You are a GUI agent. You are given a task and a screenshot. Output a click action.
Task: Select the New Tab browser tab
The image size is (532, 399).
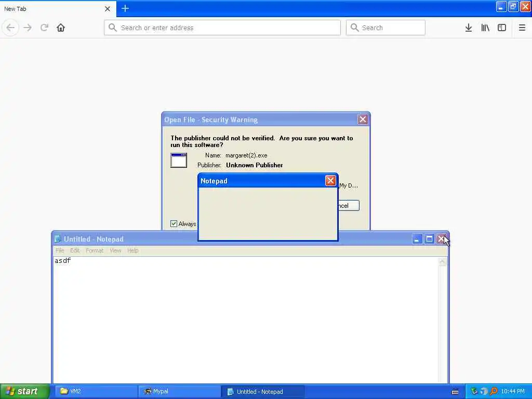[58, 9]
